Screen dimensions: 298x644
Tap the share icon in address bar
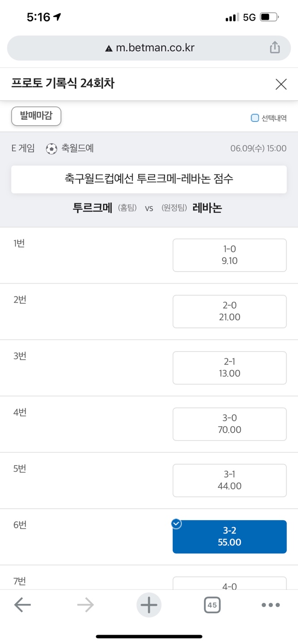[x=275, y=47]
